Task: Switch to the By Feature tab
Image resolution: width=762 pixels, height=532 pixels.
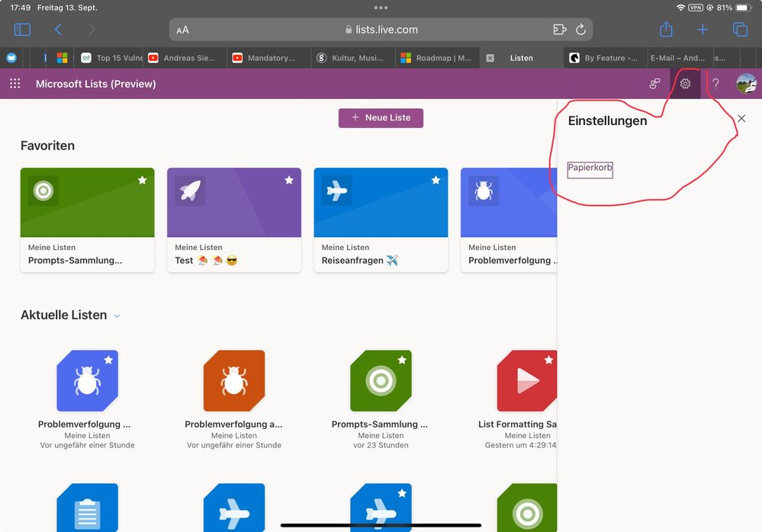Action: (606, 58)
